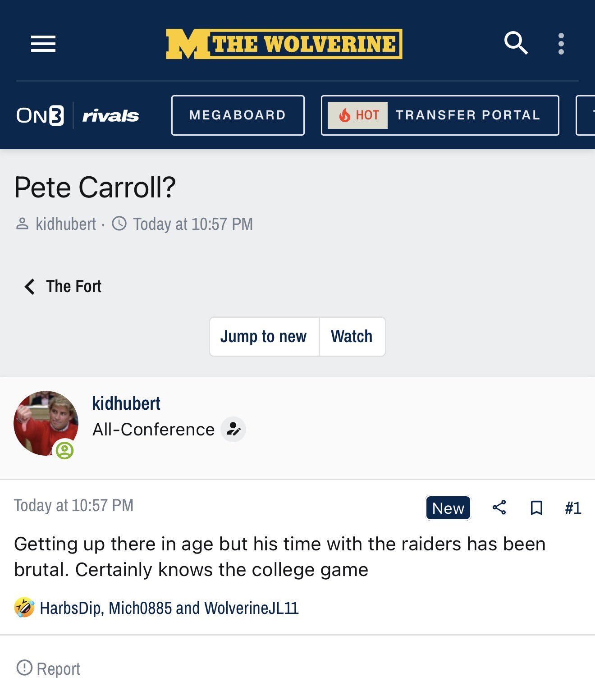Click the share post icon
The height and width of the screenshot is (700, 595).
pyautogui.click(x=499, y=508)
